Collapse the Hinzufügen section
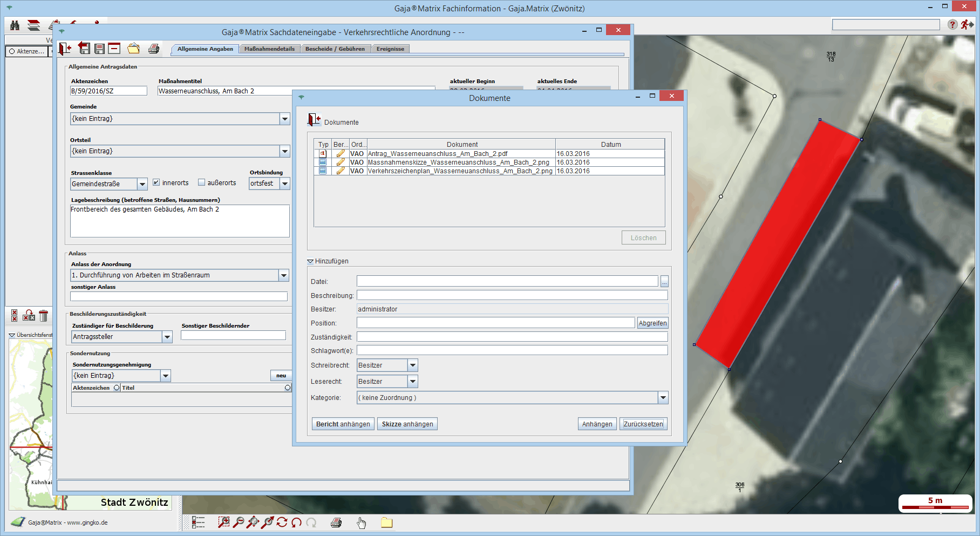The height and width of the screenshot is (536, 980). [310, 261]
